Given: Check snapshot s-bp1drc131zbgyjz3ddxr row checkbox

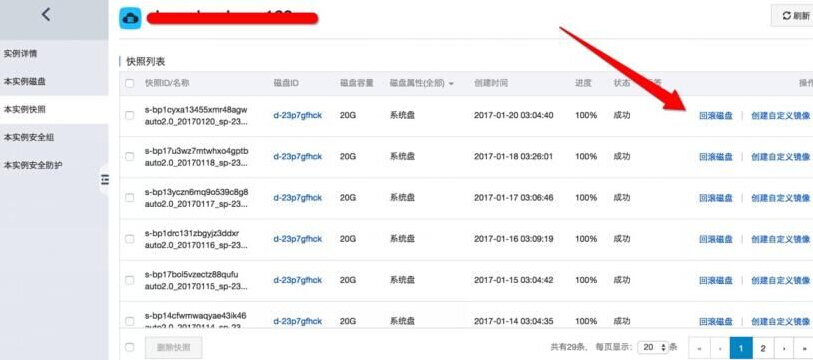Looking at the screenshot, I should point(130,239).
